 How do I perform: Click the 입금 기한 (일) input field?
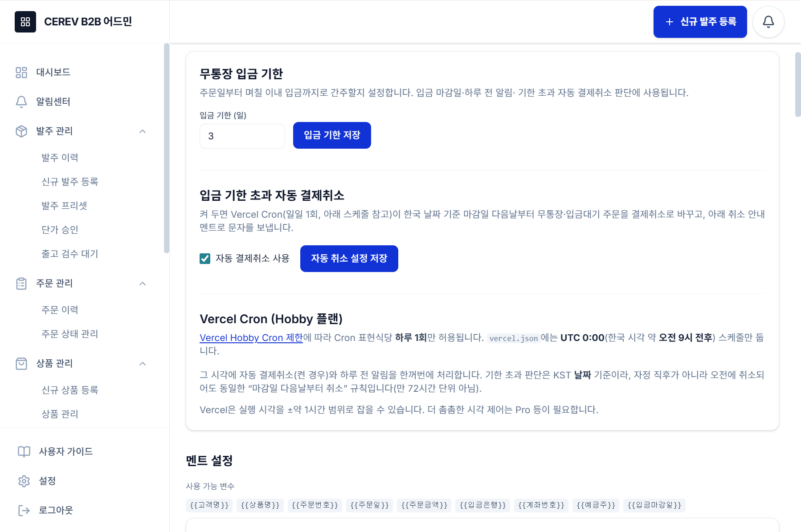pyautogui.click(x=242, y=136)
